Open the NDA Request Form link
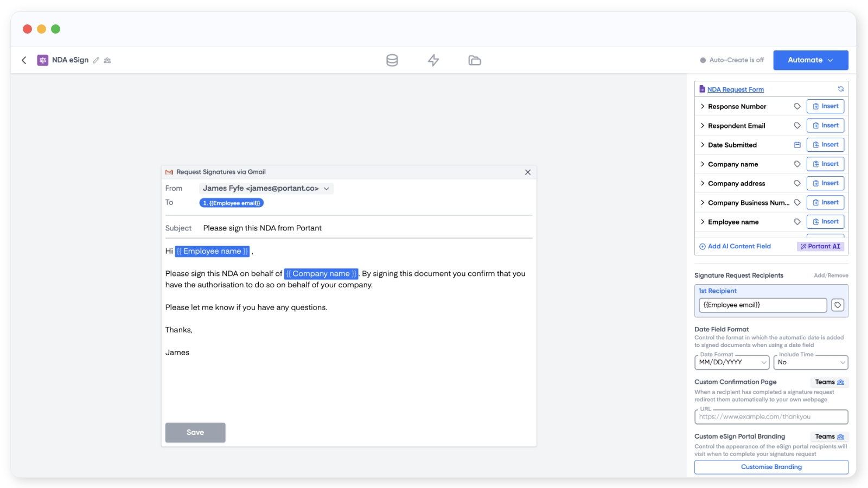 tap(735, 89)
